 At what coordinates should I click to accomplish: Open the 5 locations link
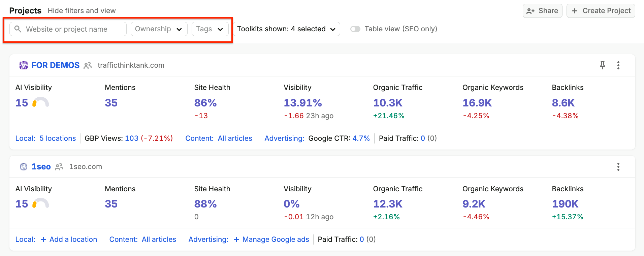tap(58, 138)
